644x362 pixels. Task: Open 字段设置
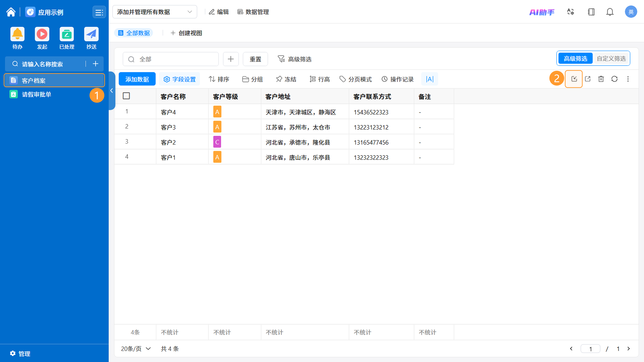179,79
